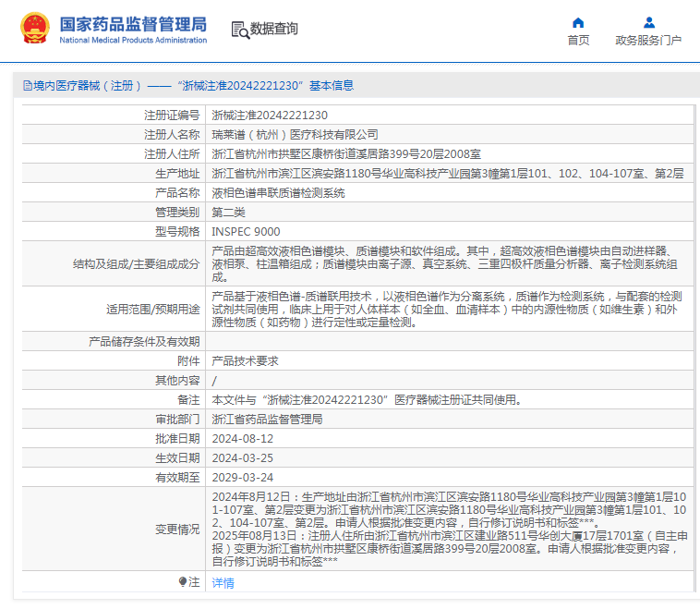Screen dimensions: 700x609
Task: Click the expiry date 2029-03-24
Action: [x=243, y=478]
